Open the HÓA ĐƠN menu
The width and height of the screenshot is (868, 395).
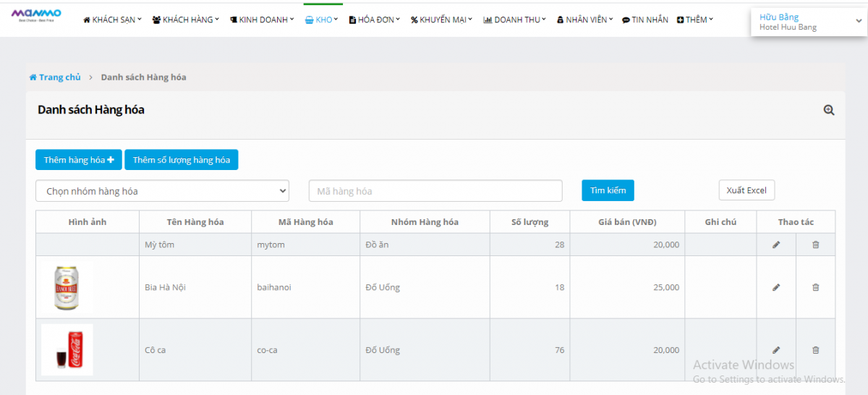(x=375, y=20)
